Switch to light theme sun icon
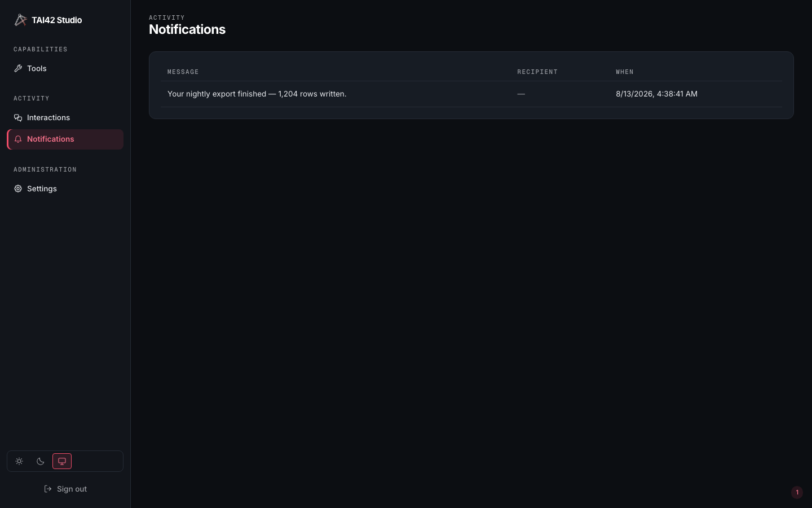Screen dimensions: 812x508 (x=19, y=461)
